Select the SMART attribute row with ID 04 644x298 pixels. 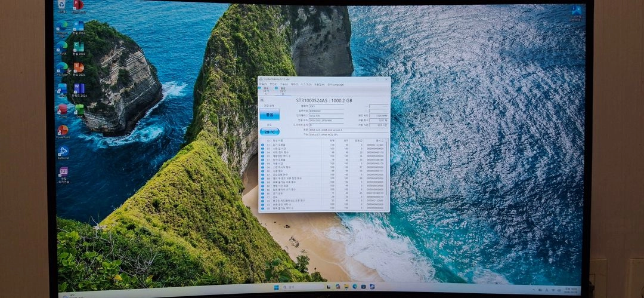tap(323, 152)
